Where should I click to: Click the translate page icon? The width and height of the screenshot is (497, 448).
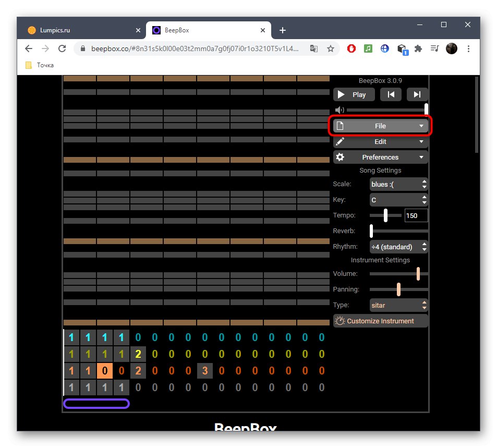click(x=314, y=49)
